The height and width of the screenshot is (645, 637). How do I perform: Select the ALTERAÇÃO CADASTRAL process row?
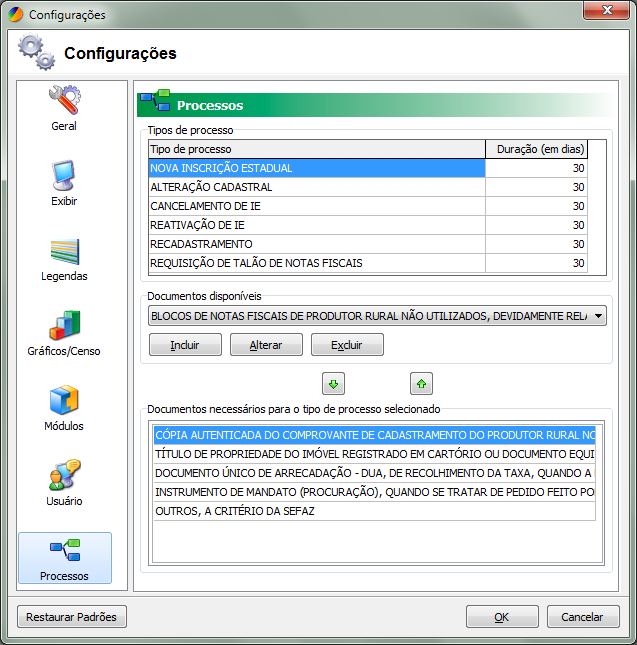pyautogui.click(x=316, y=187)
